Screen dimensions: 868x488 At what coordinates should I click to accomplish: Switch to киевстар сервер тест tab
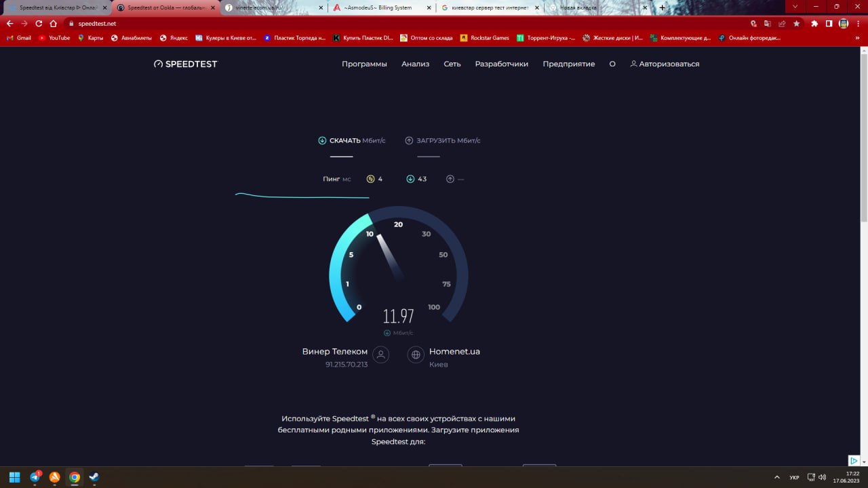point(490,7)
